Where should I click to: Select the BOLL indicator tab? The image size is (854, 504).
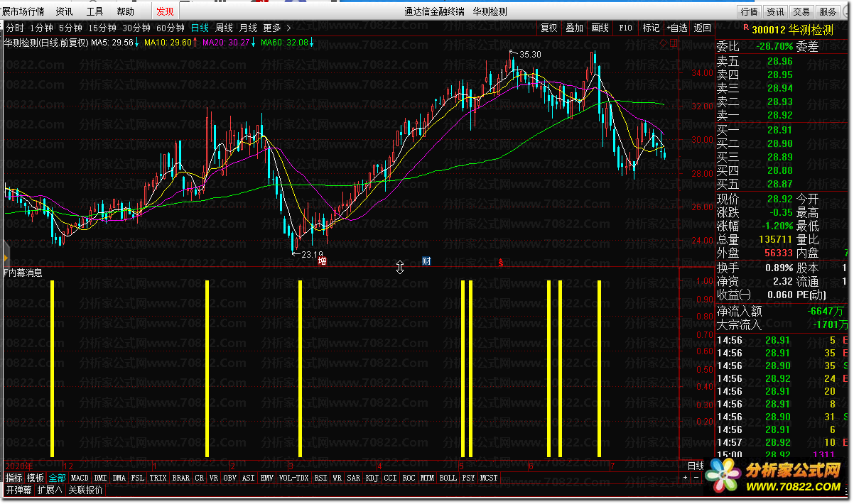(448, 478)
